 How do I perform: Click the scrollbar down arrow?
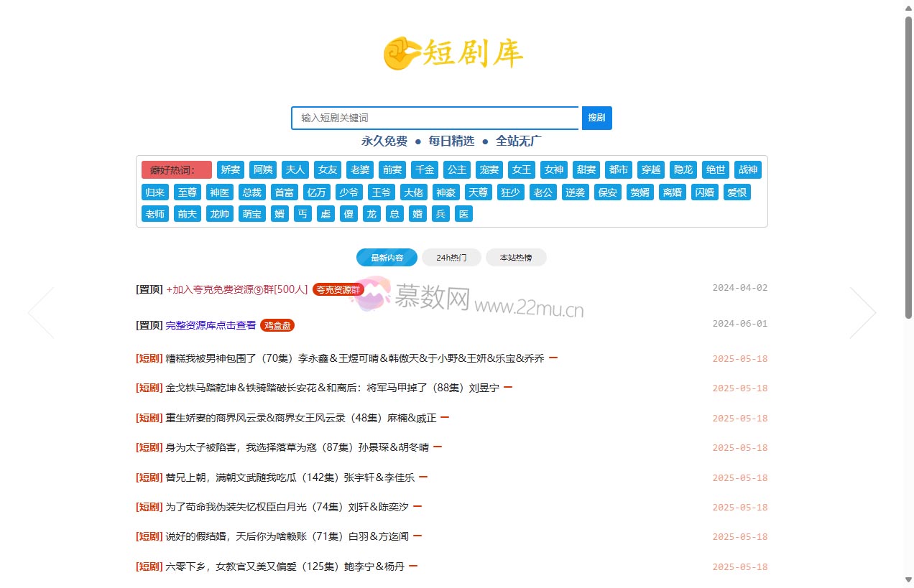908,580
